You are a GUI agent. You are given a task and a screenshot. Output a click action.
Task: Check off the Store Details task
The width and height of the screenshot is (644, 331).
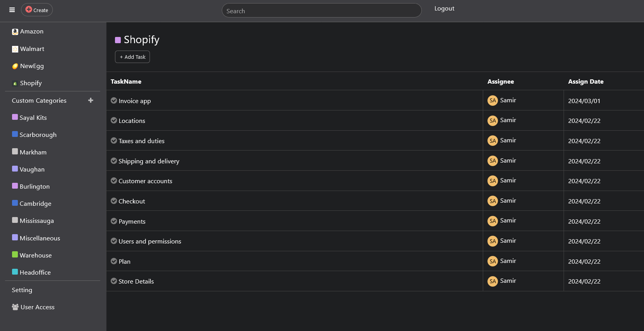click(x=114, y=281)
